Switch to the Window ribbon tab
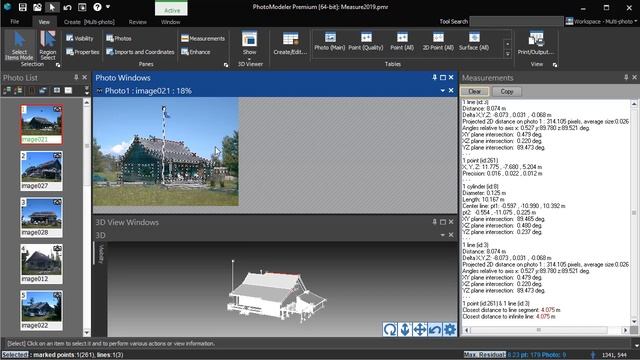This screenshot has height=360, width=640. tap(170, 22)
